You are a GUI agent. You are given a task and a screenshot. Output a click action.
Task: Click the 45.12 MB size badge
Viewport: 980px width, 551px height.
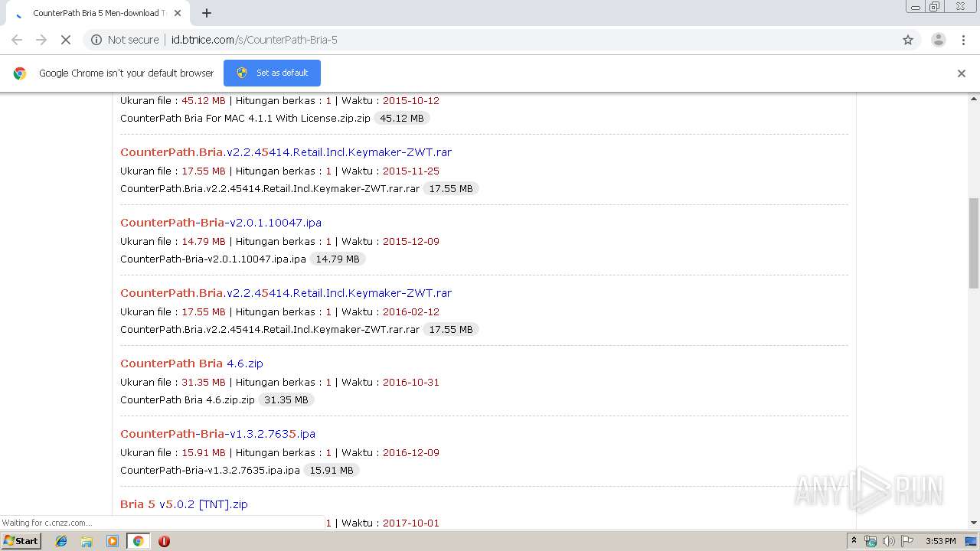(402, 118)
